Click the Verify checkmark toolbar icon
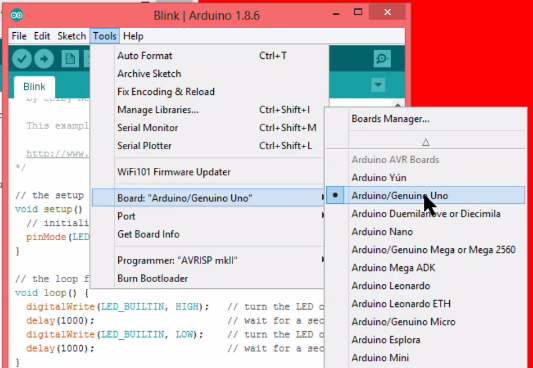533x368 pixels. 22,59
